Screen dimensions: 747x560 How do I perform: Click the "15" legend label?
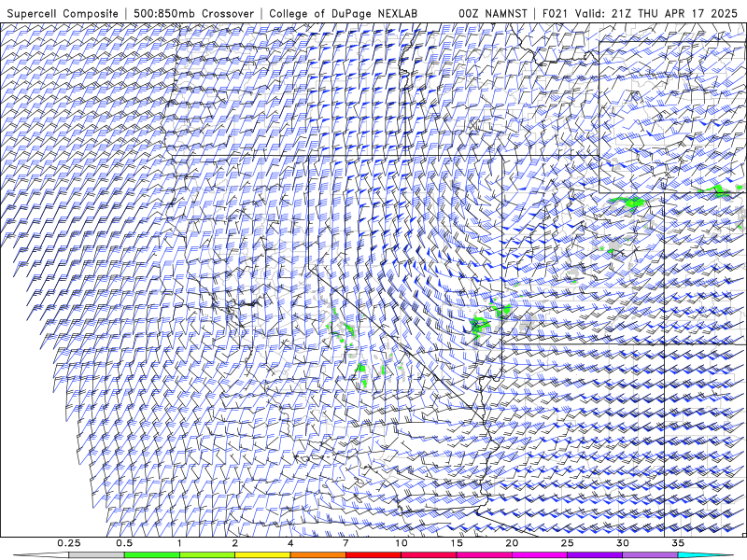click(x=457, y=543)
